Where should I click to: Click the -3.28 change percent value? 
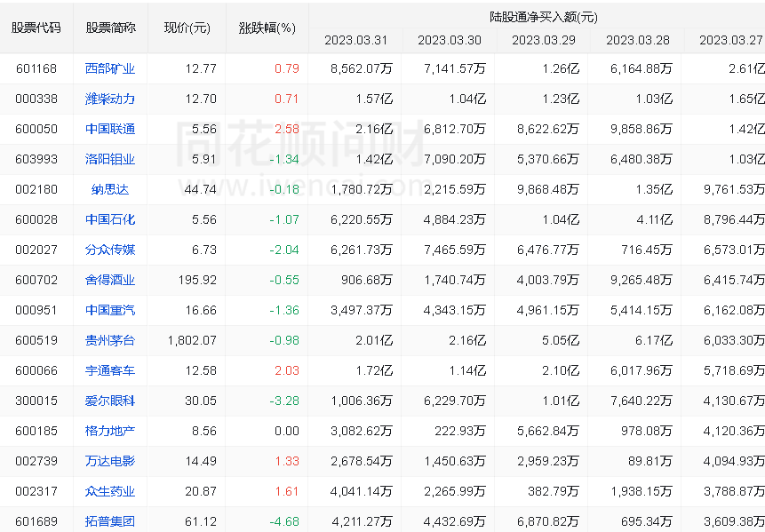coord(284,401)
